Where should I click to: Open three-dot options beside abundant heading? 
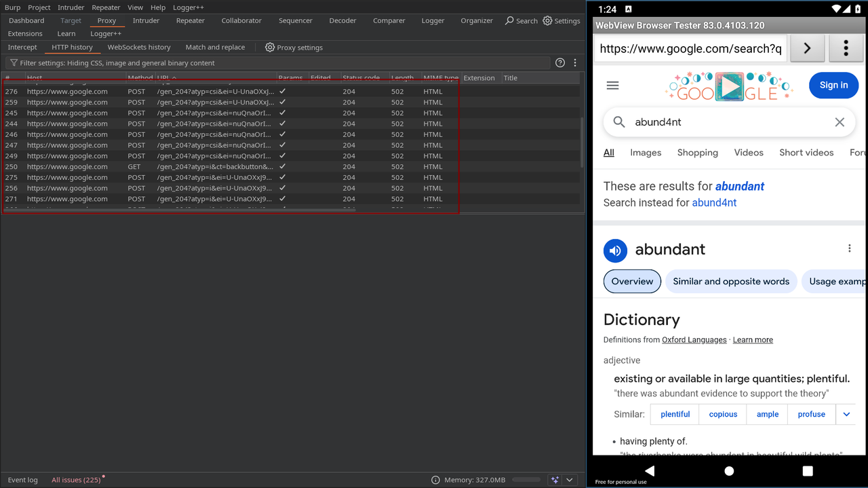pyautogui.click(x=849, y=248)
